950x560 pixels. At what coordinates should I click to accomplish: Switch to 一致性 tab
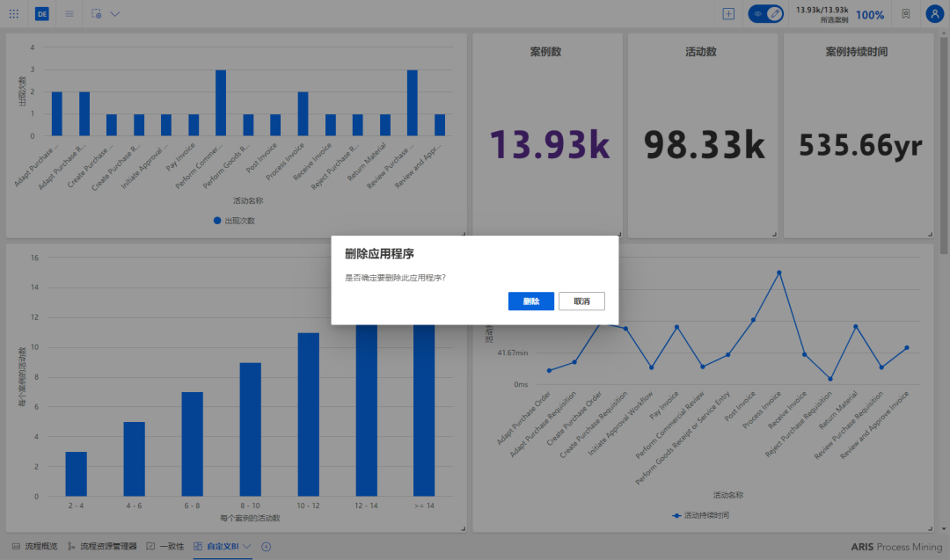coord(164,546)
